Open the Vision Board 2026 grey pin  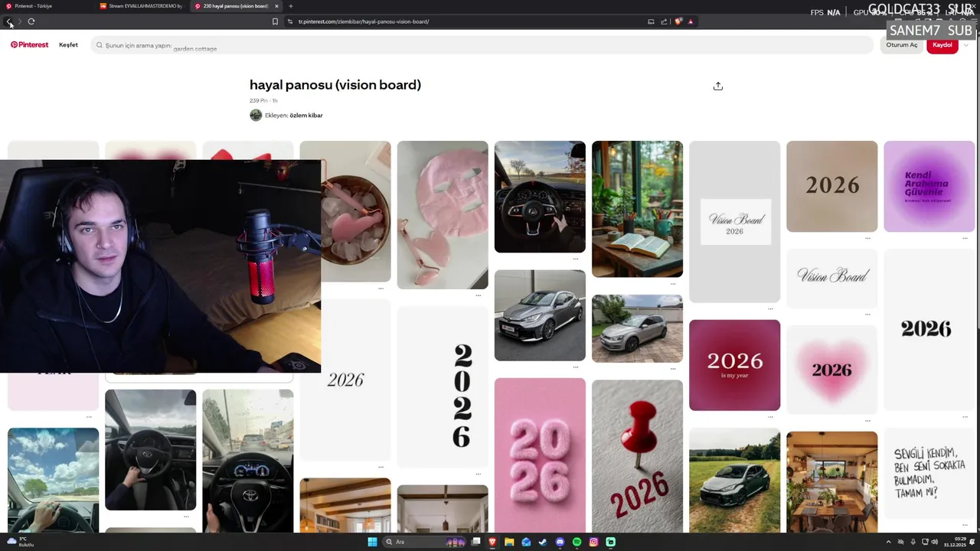coord(734,222)
